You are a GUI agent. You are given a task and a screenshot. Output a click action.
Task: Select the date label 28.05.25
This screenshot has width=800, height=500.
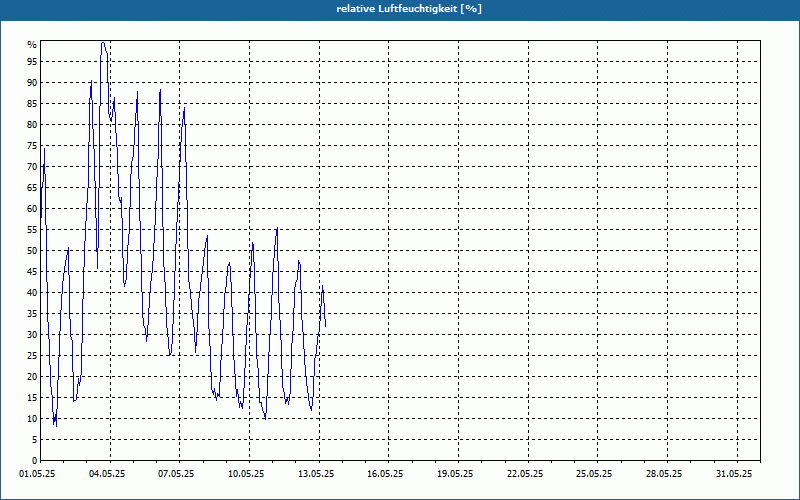(664, 474)
